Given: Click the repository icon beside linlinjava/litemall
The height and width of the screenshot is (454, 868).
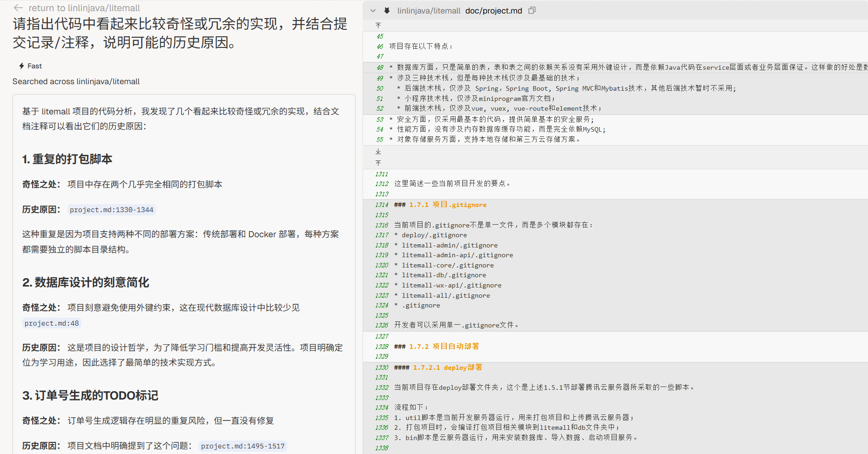Looking at the screenshot, I should point(387,11).
